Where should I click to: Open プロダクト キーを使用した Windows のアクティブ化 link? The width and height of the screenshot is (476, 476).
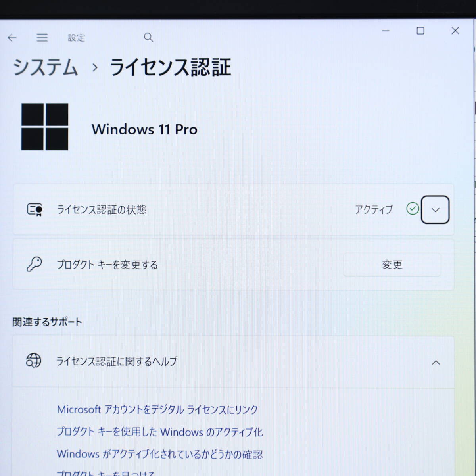160,432
